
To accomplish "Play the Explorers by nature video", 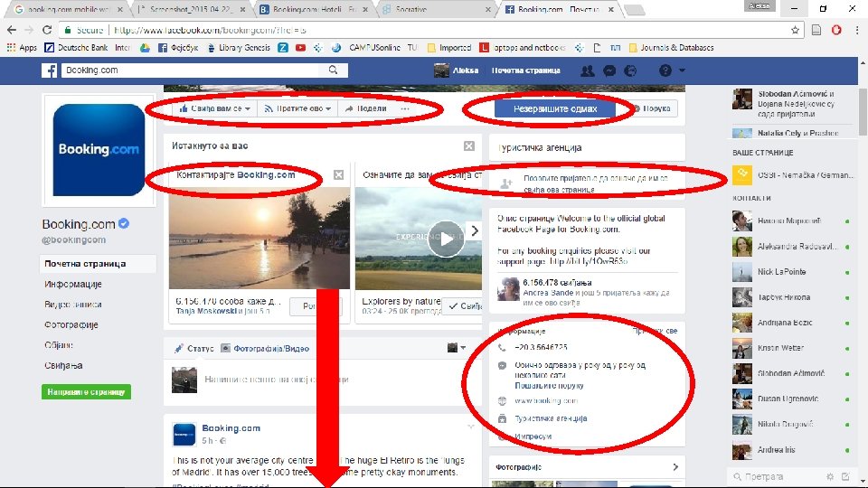I will pos(446,239).
